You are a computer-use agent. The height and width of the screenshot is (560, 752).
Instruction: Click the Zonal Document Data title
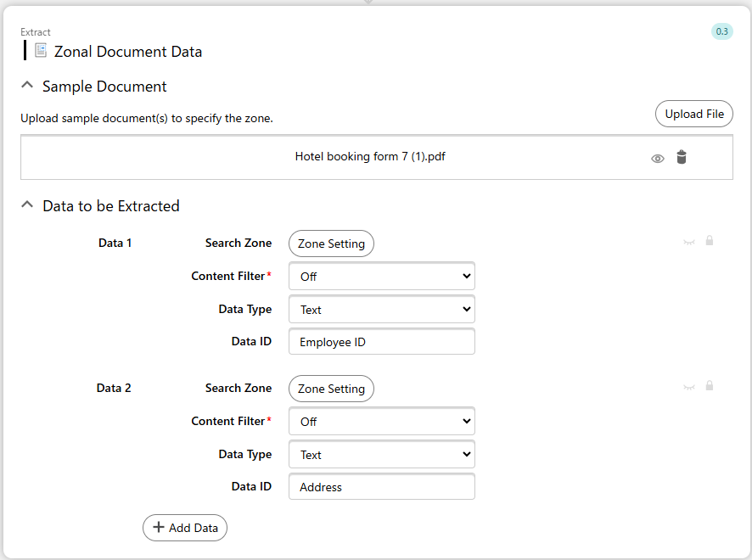(128, 51)
